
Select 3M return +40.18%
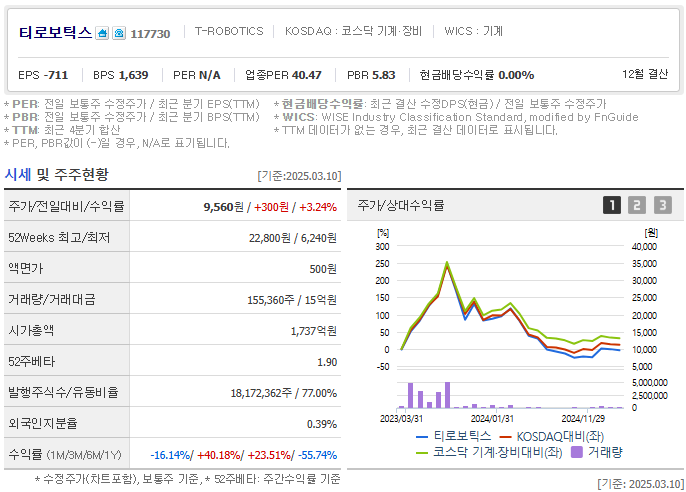(x=218, y=455)
